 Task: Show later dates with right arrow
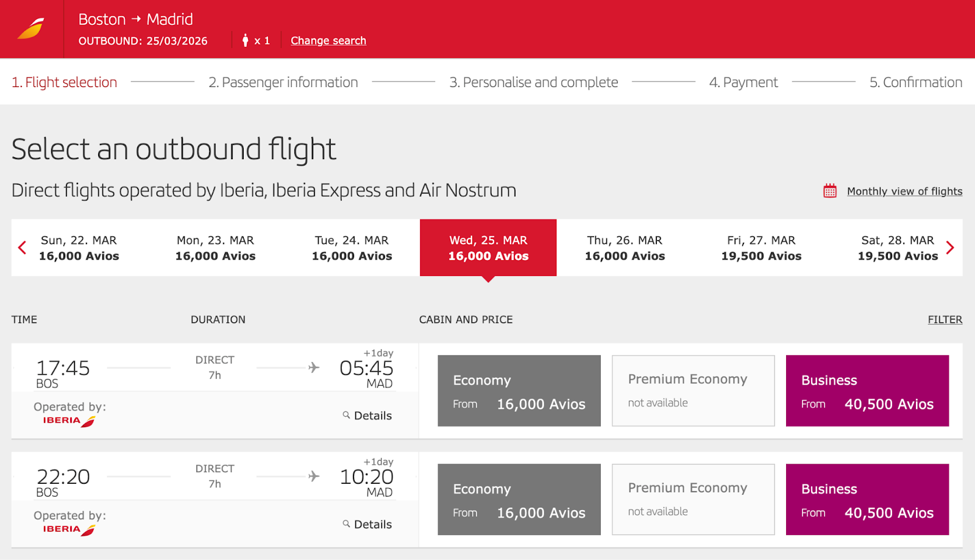950,247
